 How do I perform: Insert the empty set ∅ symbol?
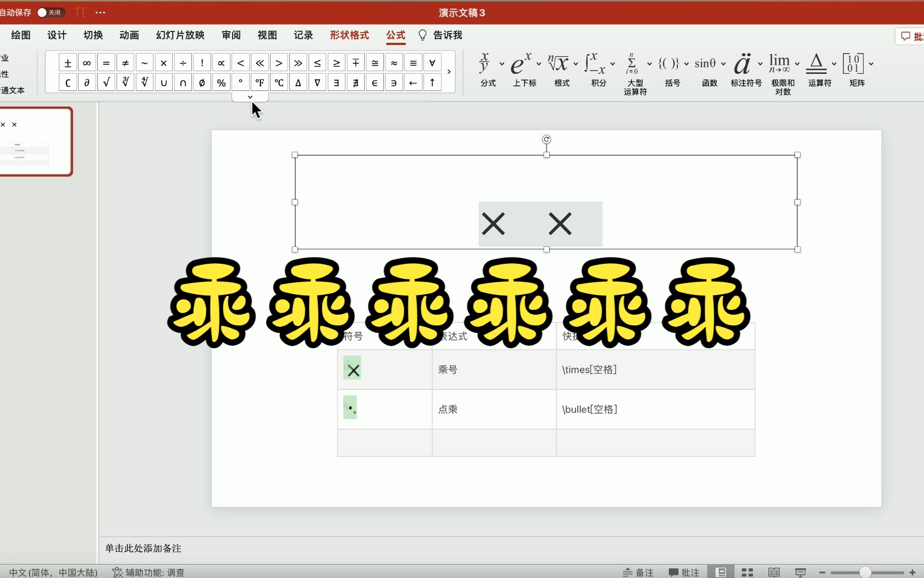(x=202, y=82)
